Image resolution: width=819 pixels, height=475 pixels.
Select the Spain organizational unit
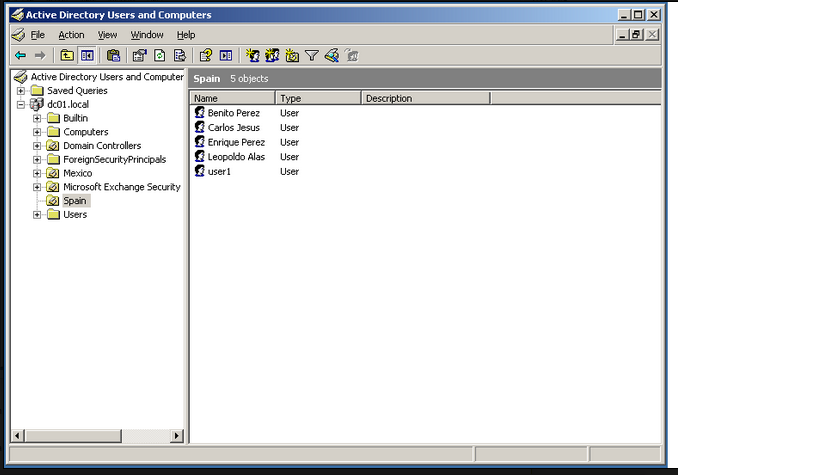point(75,201)
